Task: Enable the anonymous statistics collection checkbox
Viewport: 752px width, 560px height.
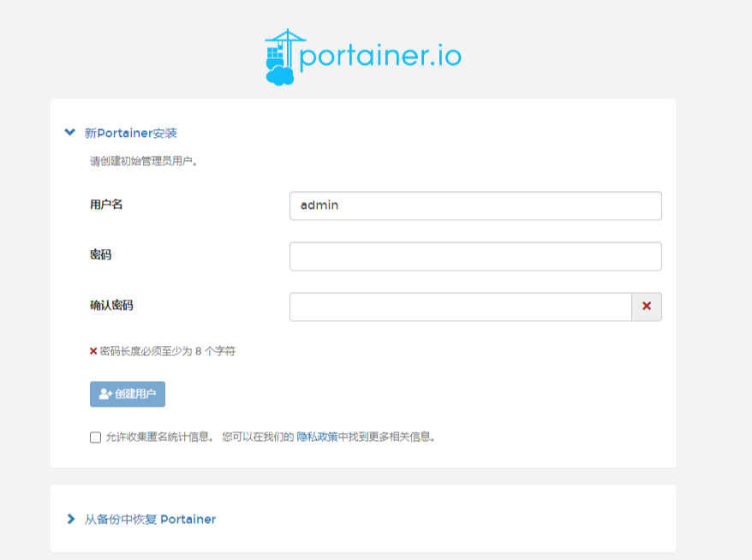Action: point(95,438)
